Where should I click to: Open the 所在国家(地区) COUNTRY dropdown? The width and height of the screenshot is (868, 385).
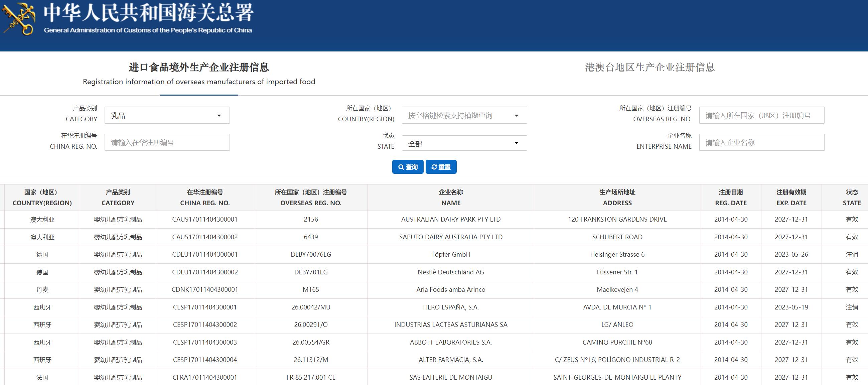coord(464,115)
